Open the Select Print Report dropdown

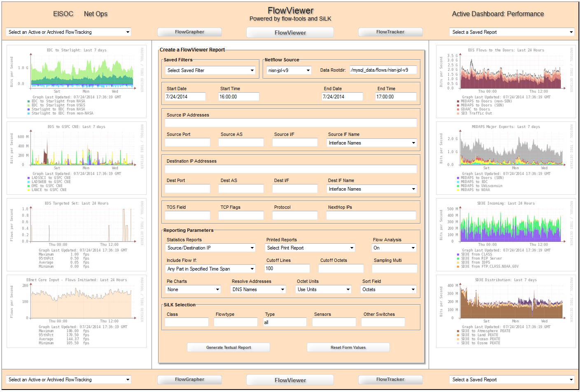[x=309, y=248]
